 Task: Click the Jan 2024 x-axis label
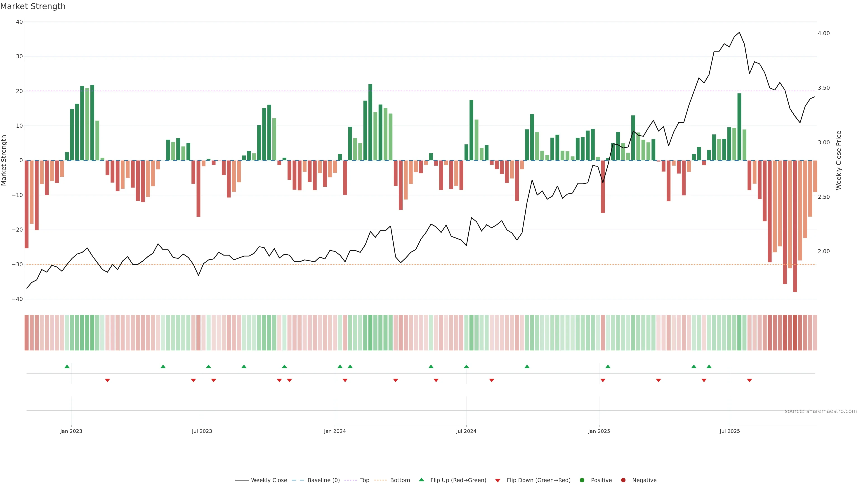tap(335, 431)
